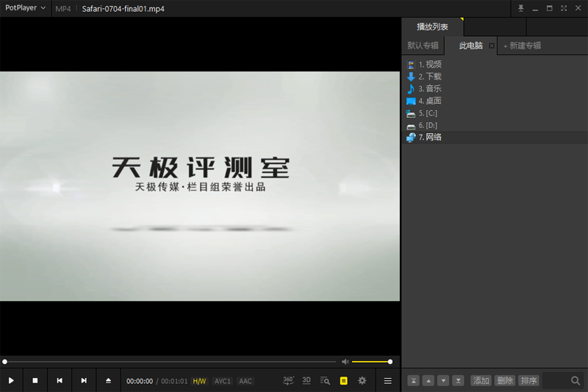Open the 2. 下载 folder
Viewport: 588px width, 392px height.
(495, 76)
